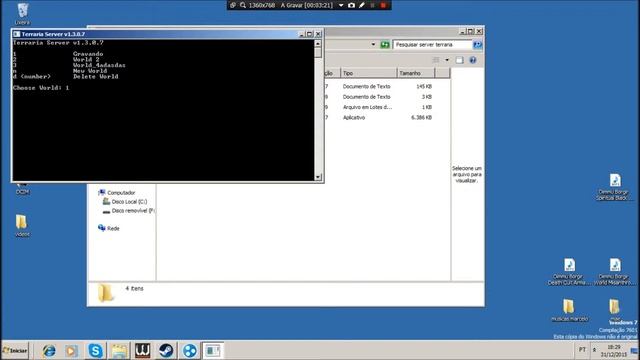Take a screenshot with the camera icon
This screenshot has height=360, width=640.
click(x=351, y=5)
